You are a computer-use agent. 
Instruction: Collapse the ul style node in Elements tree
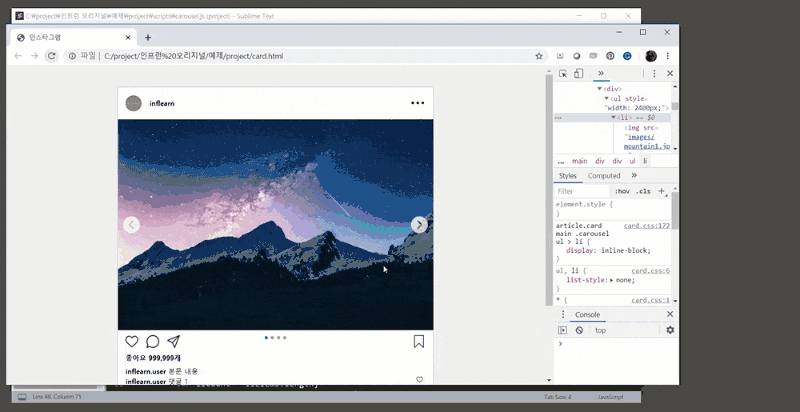[x=607, y=98]
